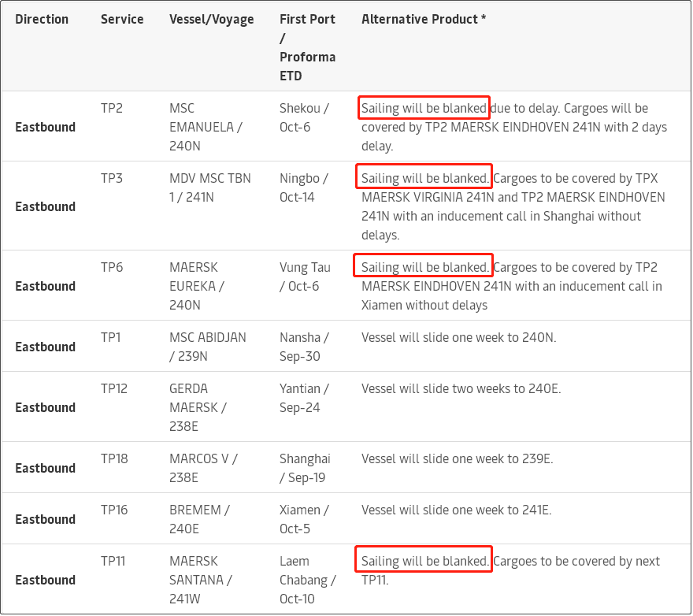Select the TP2 service cell
This screenshot has width=693, height=616.
[112, 108]
